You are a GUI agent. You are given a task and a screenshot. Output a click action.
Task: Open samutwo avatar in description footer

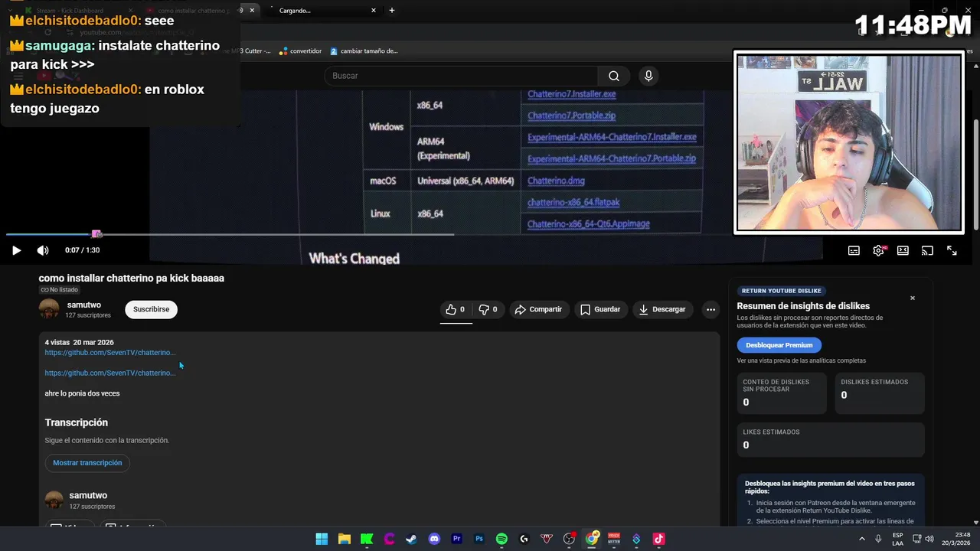(x=54, y=500)
